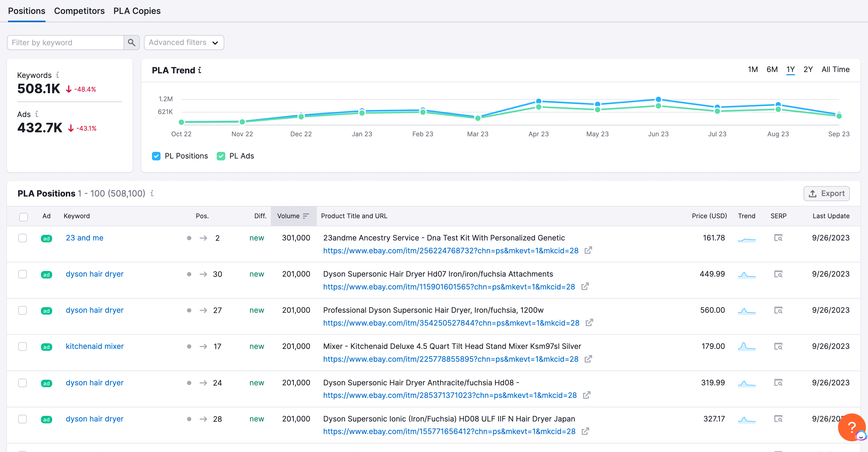The width and height of the screenshot is (868, 452).
Task: Open the orange help question mark button
Action: click(852, 427)
